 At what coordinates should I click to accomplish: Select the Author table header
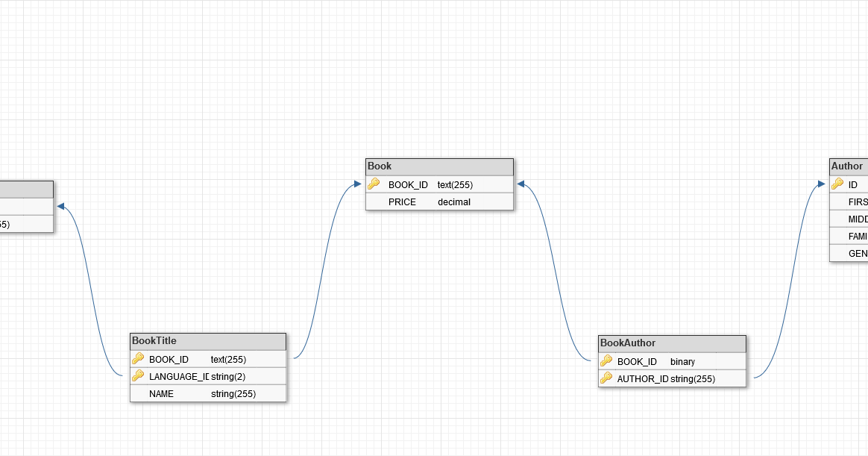click(x=849, y=166)
